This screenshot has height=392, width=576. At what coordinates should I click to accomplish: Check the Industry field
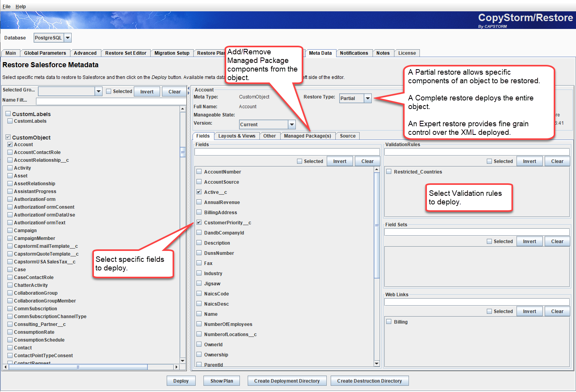pos(199,273)
